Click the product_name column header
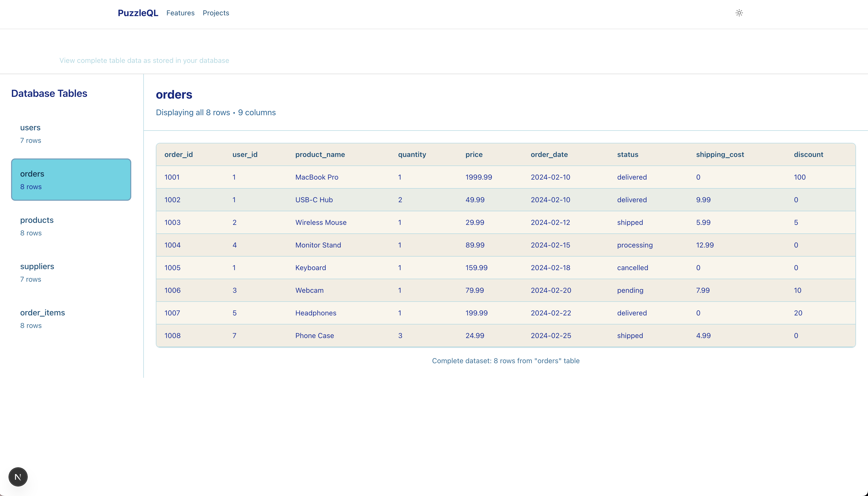 (320, 154)
